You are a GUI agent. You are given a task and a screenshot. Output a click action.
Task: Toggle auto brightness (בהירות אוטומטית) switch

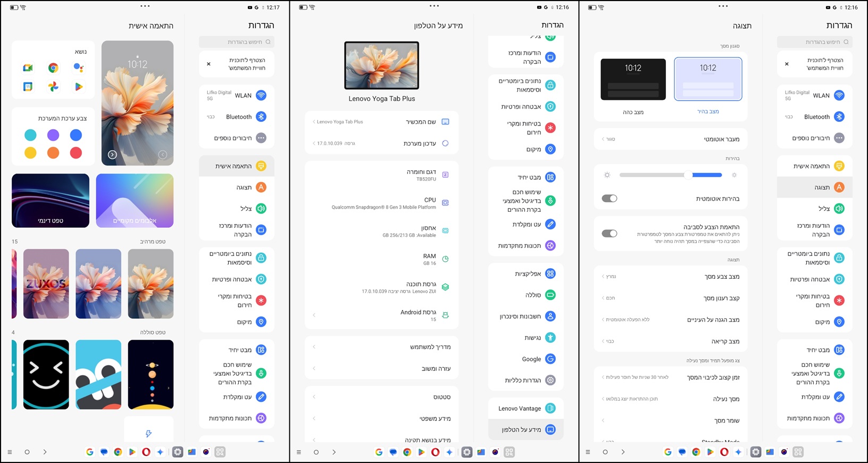tap(610, 199)
